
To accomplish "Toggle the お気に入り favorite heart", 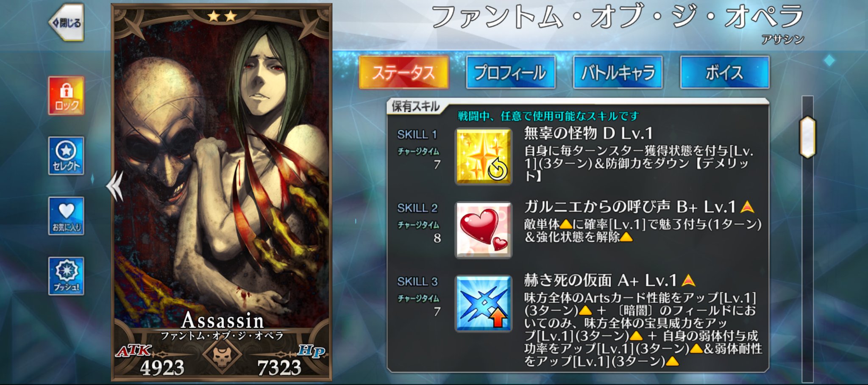I will coord(66,216).
